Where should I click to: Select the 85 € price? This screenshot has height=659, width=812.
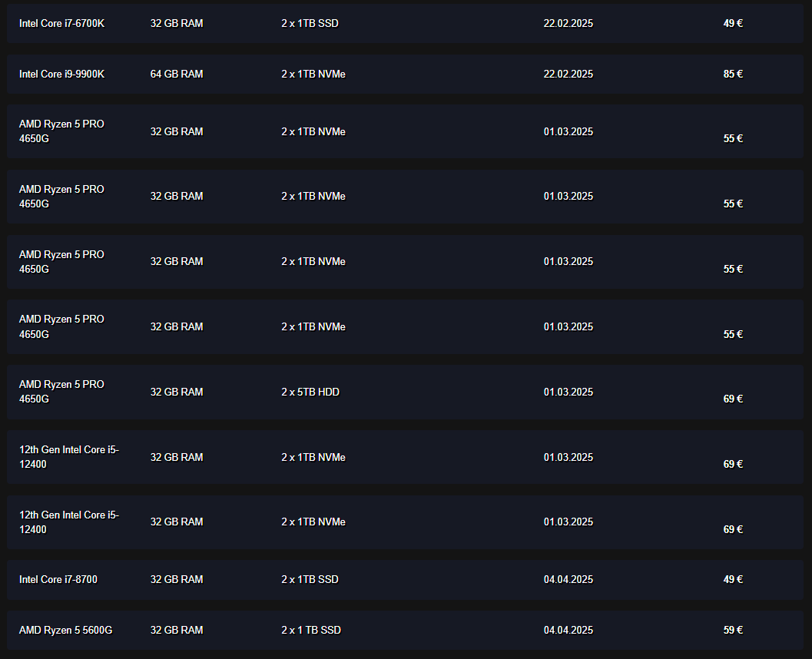[x=733, y=75]
